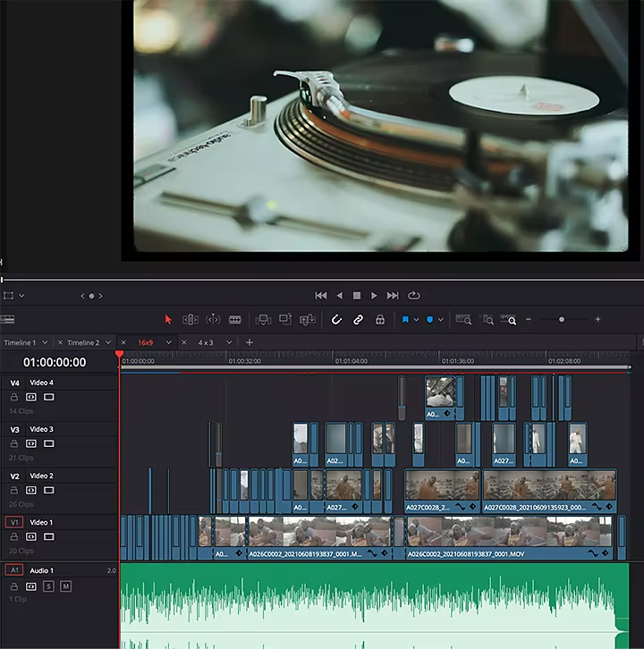Screen dimensions: 644x649
Task: Switch to the Timeline 2 tab
Action: pyautogui.click(x=83, y=342)
